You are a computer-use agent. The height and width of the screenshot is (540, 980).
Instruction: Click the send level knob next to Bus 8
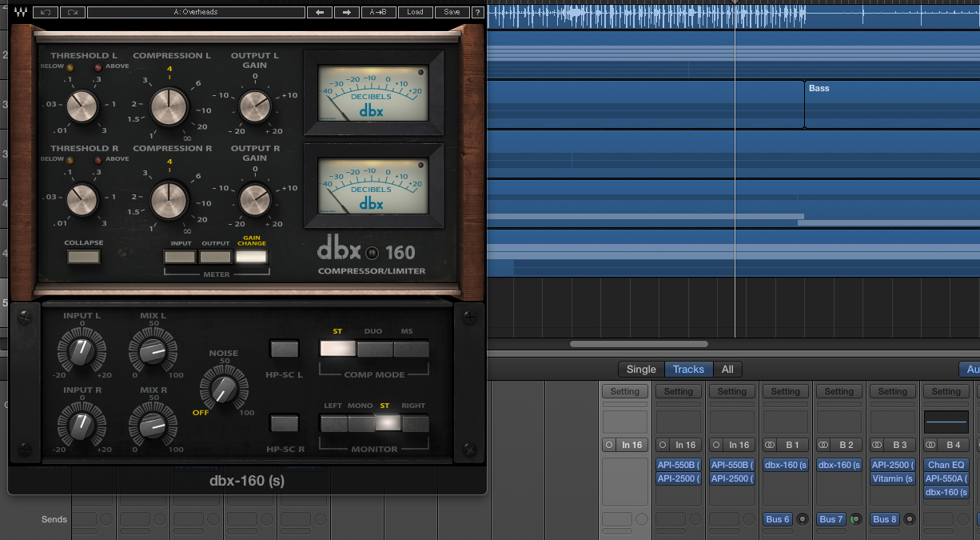pos(909,519)
